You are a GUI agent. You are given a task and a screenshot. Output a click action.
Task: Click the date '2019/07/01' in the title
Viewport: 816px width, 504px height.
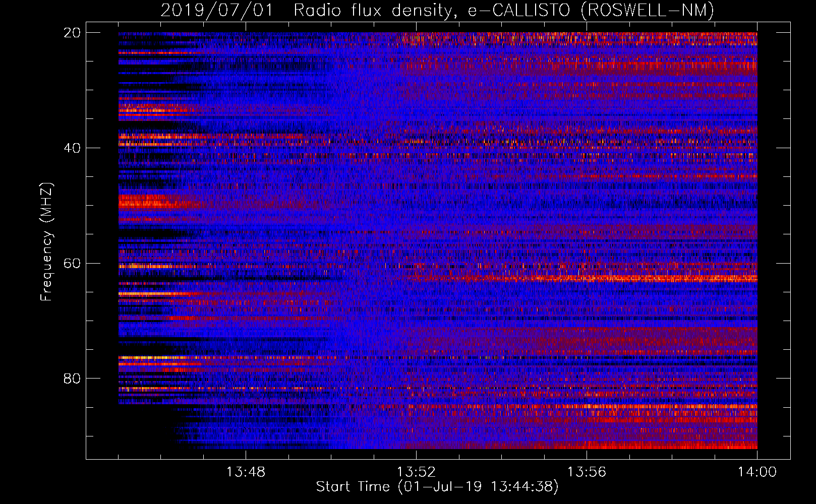point(217,11)
